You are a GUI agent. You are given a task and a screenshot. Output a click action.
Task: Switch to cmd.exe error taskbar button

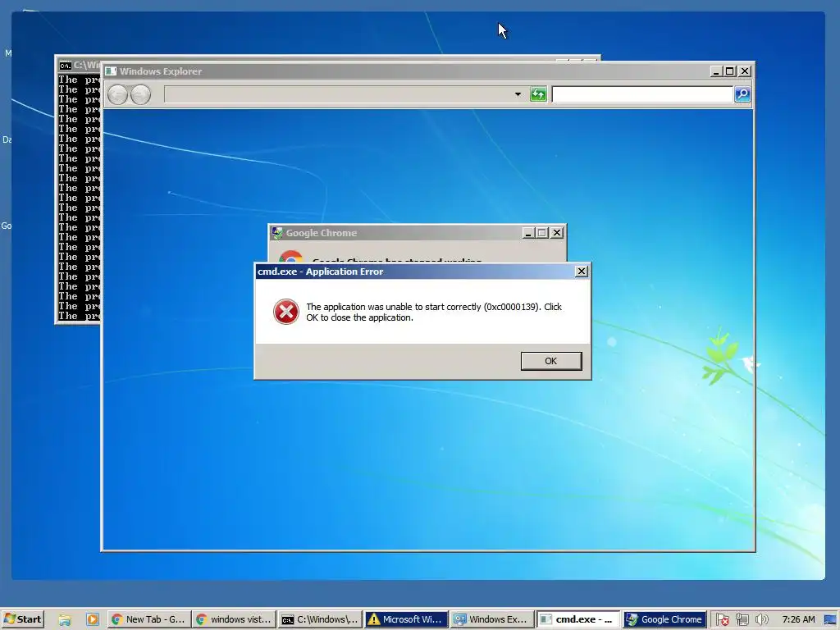click(578, 619)
